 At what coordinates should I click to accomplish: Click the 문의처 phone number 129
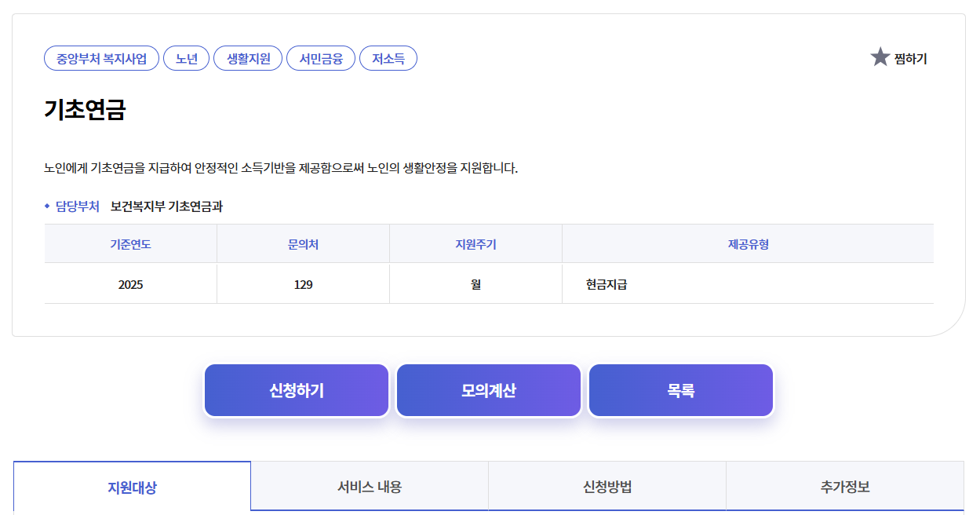(303, 283)
